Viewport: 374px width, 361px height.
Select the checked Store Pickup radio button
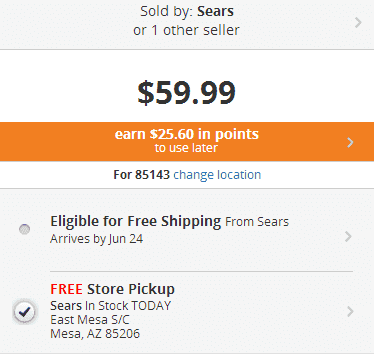pyautogui.click(x=25, y=312)
